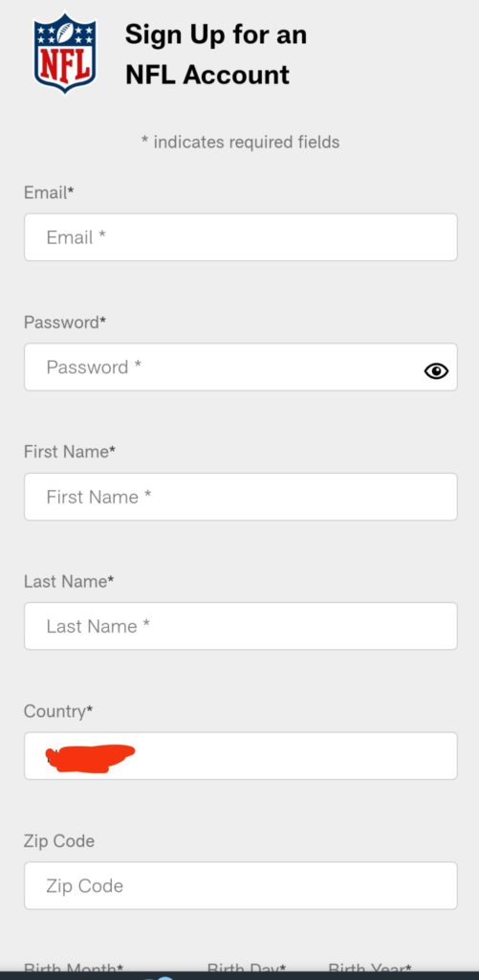
Task: Click the red redacted country value
Action: (x=91, y=758)
